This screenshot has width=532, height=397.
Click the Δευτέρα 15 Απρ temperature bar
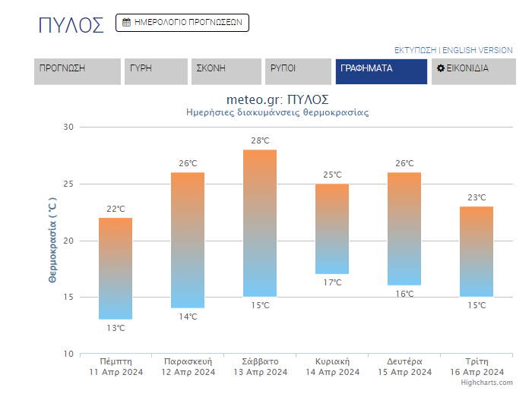point(404,229)
